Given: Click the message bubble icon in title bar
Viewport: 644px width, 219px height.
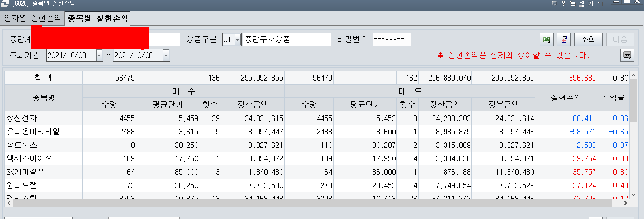Looking at the screenshot, I should pos(554,3).
